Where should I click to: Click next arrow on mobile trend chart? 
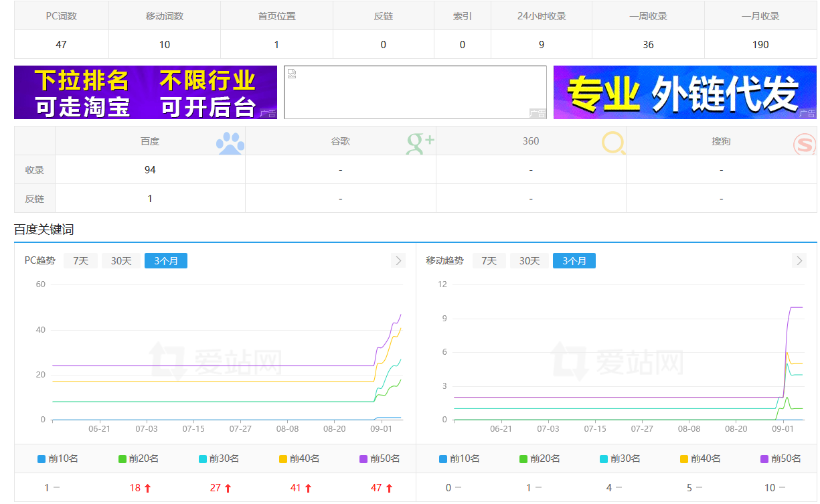click(x=799, y=260)
